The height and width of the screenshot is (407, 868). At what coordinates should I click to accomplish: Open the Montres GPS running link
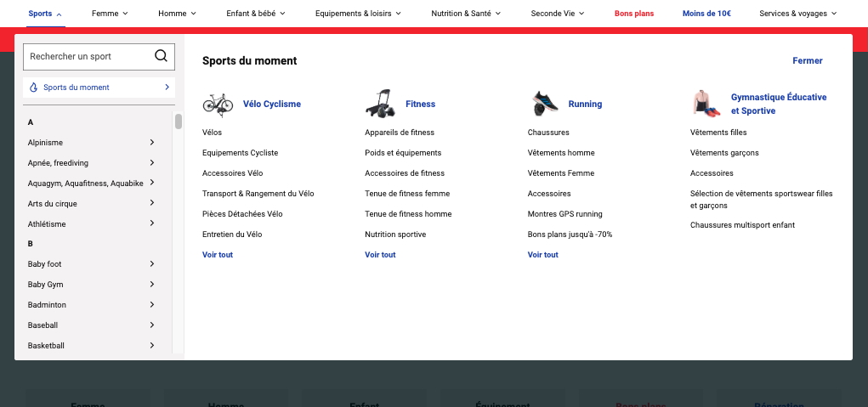coord(564,214)
